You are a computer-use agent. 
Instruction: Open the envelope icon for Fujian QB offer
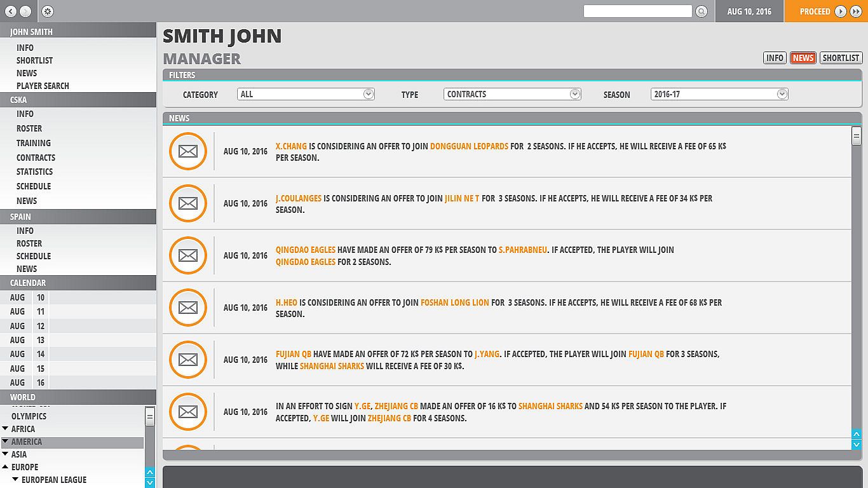(188, 360)
